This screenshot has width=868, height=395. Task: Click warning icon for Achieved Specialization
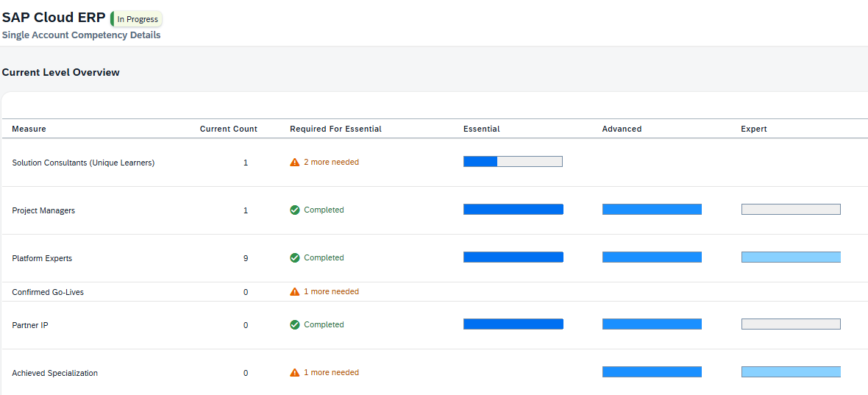tap(295, 373)
